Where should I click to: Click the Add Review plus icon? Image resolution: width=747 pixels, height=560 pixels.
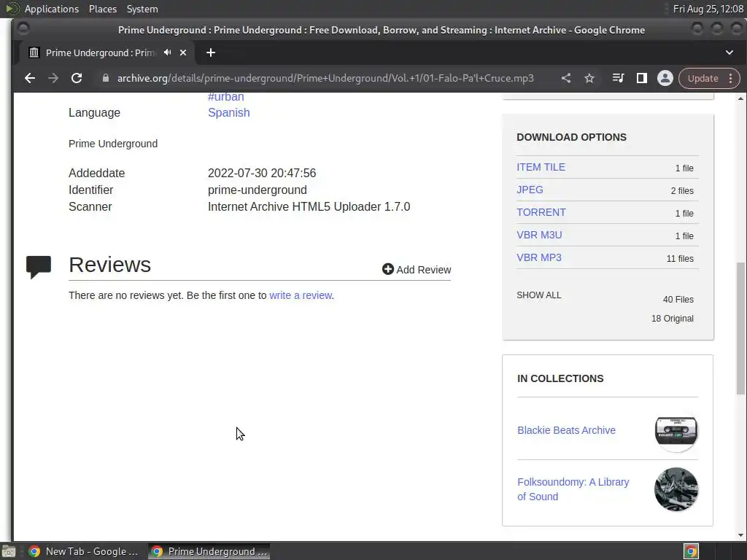click(x=388, y=269)
